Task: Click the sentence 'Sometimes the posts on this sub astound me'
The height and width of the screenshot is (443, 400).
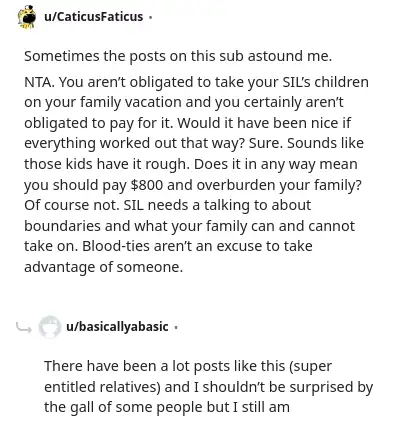Action: click(x=178, y=56)
